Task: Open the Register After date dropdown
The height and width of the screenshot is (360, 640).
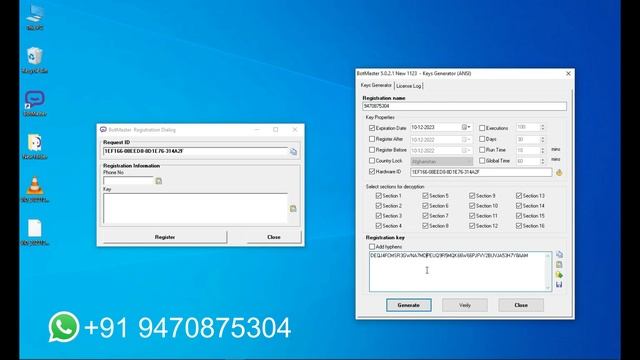Action: coord(466,139)
